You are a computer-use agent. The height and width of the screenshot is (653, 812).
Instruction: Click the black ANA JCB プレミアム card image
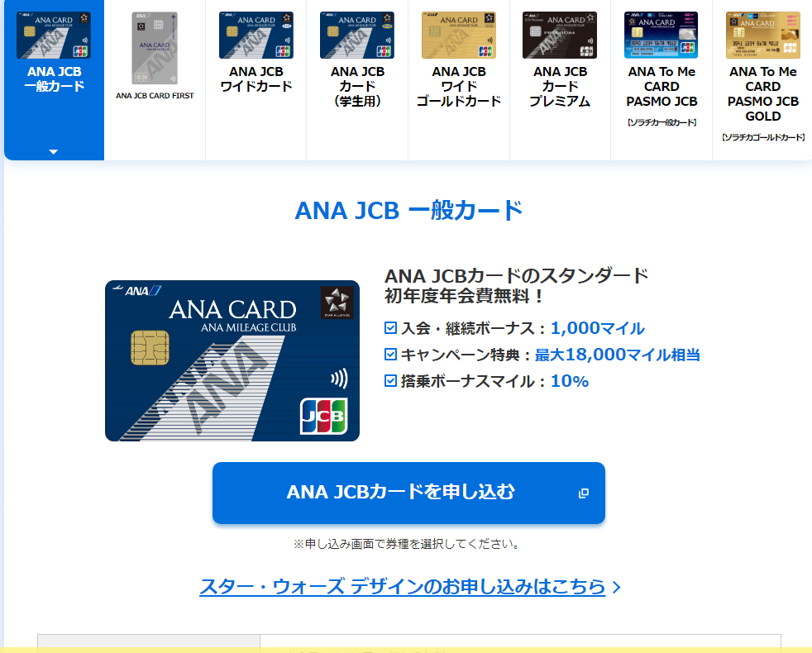point(560,36)
